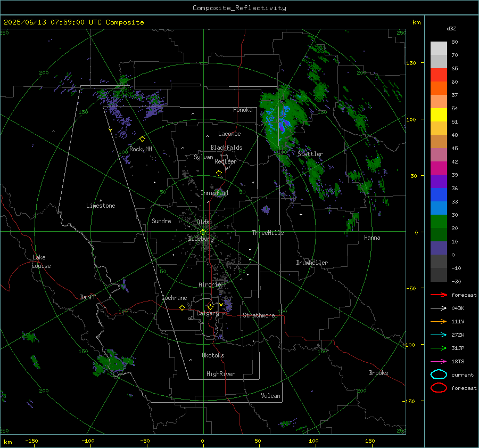Click the white 04DK arrow legend icon
Image resolution: width=479 pixels, height=448 pixels.
pyautogui.click(x=439, y=308)
